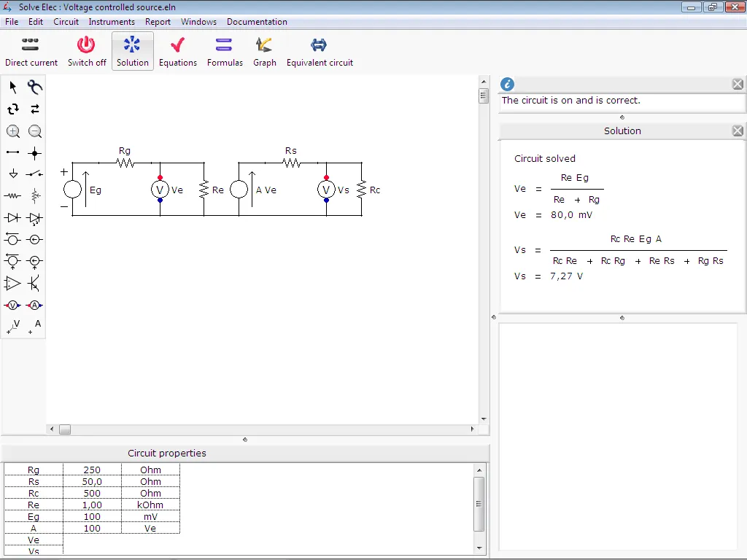Open the Ohm unit selector for Rg

(150, 470)
